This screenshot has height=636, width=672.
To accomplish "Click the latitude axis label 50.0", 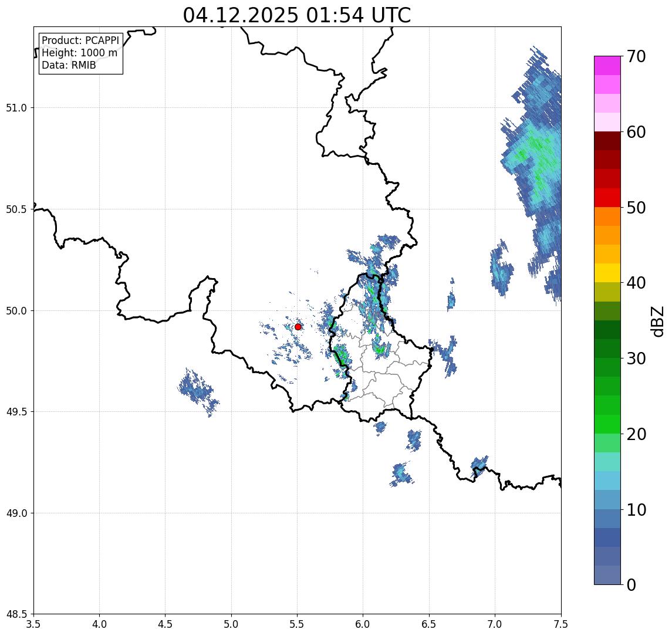I will 16,311.
